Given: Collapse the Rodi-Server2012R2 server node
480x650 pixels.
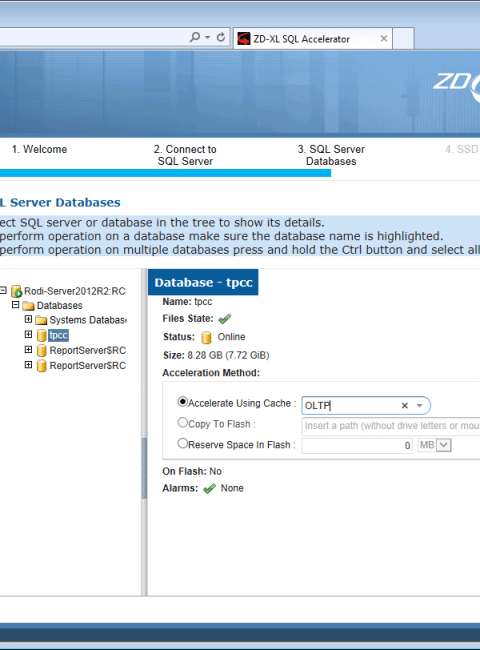Looking at the screenshot, I should (x=3, y=290).
